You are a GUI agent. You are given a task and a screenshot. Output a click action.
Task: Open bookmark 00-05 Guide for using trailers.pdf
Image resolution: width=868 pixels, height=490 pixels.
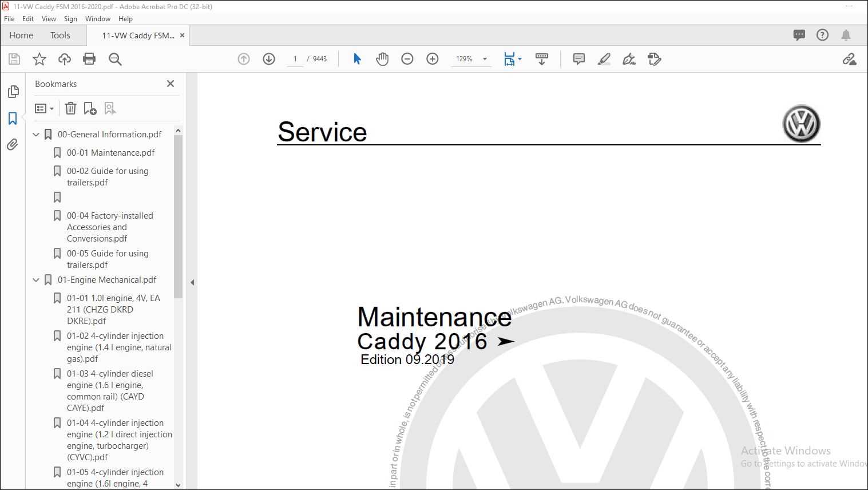click(x=108, y=259)
